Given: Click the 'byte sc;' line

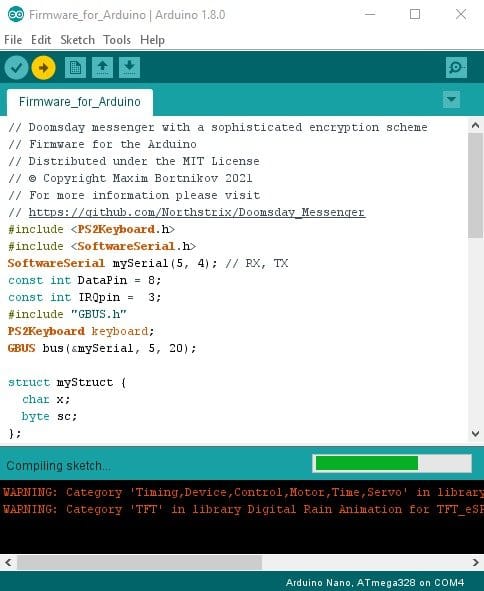Looking at the screenshot, I should pyautogui.click(x=49, y=416).
